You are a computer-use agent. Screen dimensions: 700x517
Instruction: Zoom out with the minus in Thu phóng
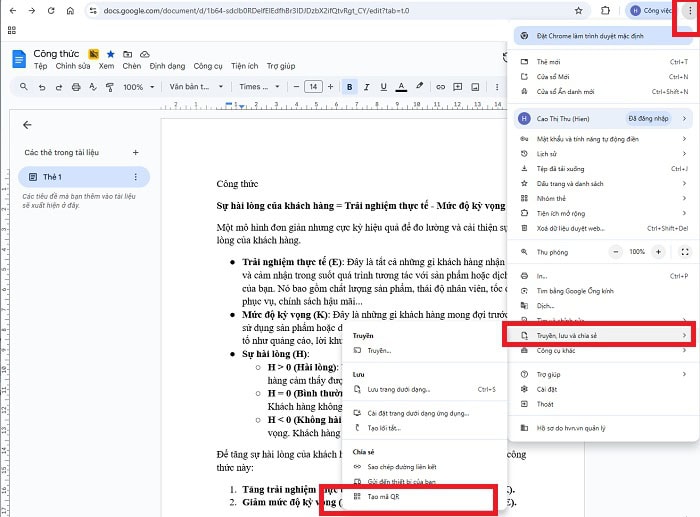coord(616,252)
